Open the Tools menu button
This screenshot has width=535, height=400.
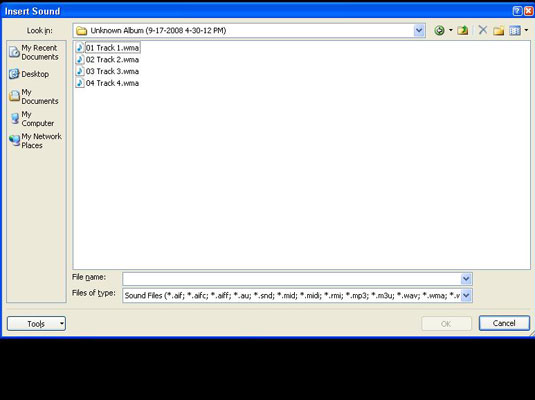(x=36, y=323)
